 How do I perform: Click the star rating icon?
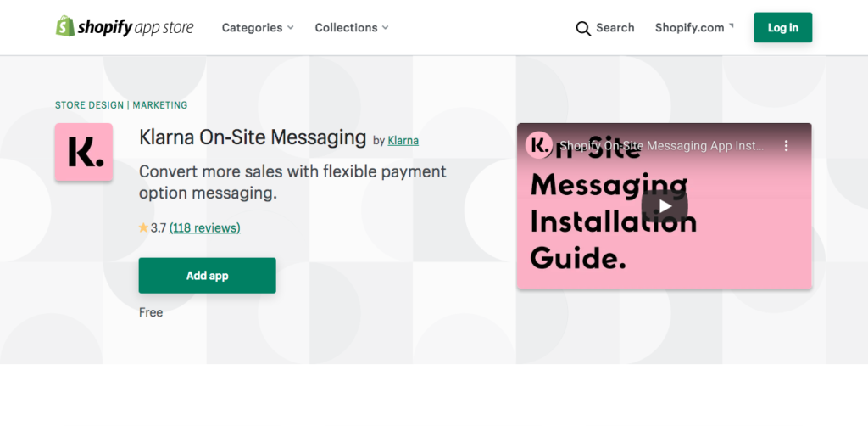tap(143, 227)
